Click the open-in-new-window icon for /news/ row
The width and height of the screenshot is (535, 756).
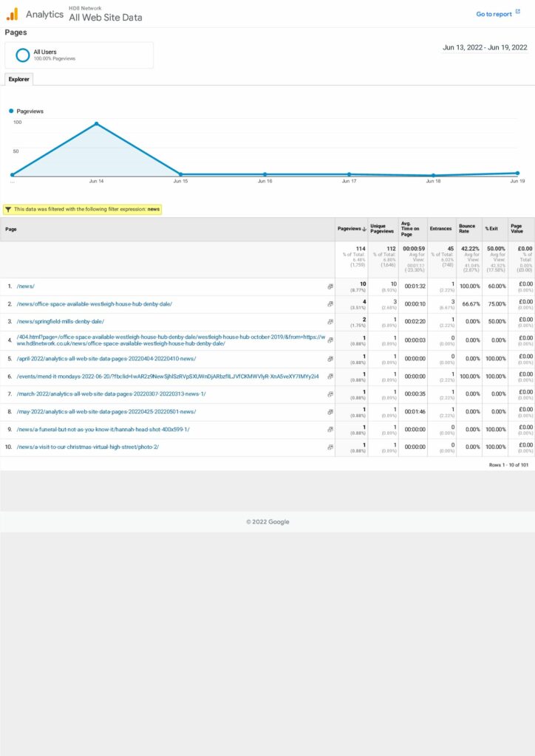pos(330,286)
